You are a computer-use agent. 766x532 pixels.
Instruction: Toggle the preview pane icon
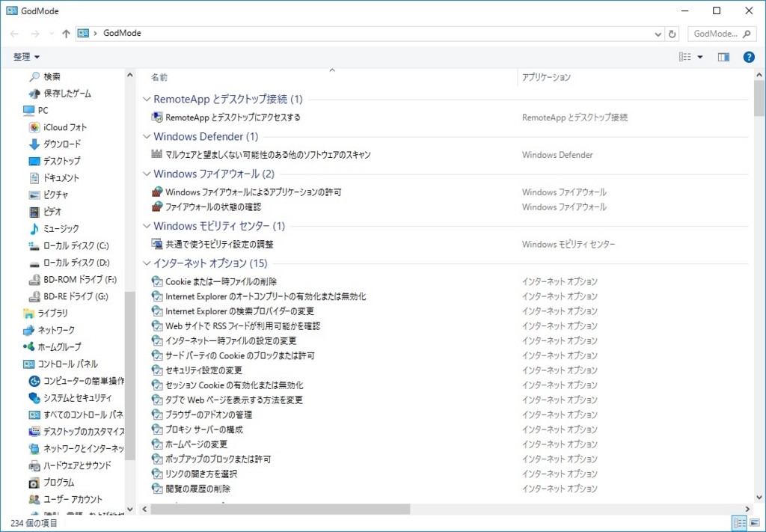pyautogui.click(x=723, y=57)
